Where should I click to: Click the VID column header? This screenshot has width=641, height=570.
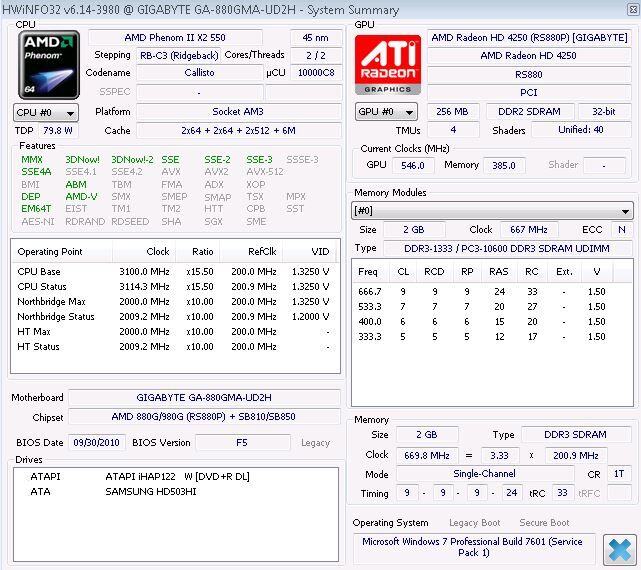[x=309, y=251]
